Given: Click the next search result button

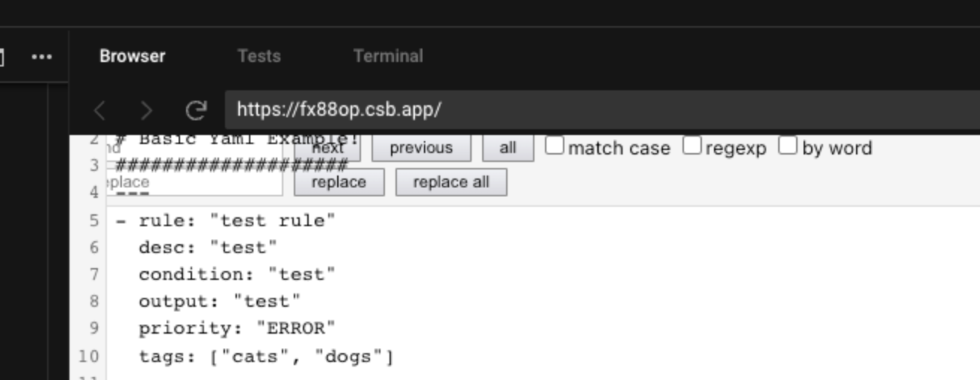Looking at the screenshot, I should tap(327, 148).
